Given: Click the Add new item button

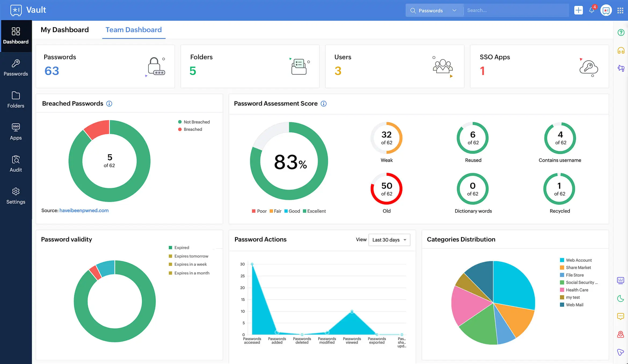Looking at the screenshot, I should 578,10.
